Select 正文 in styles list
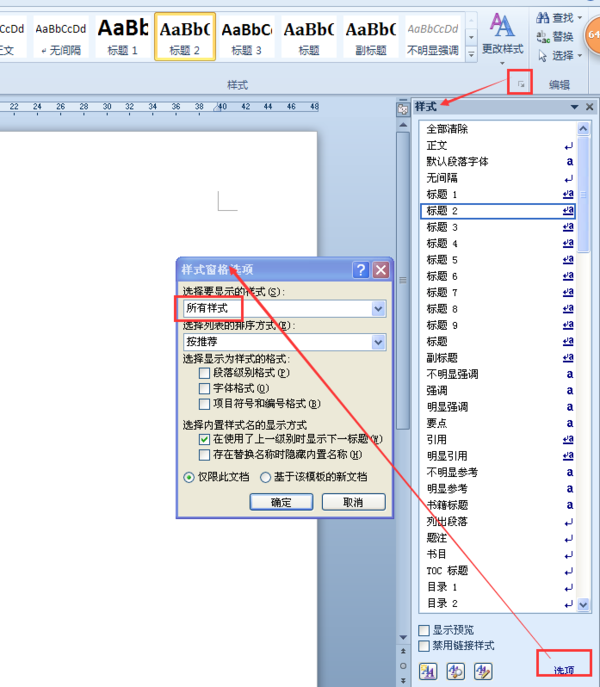This screenshot has width=600, height=687. tap(498, 145)
